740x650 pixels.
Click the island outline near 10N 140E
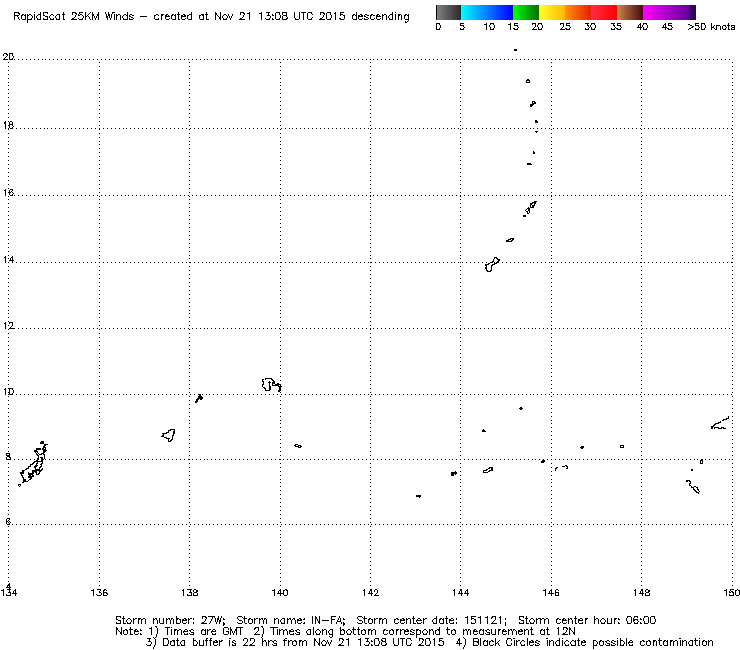click(271, 385)
